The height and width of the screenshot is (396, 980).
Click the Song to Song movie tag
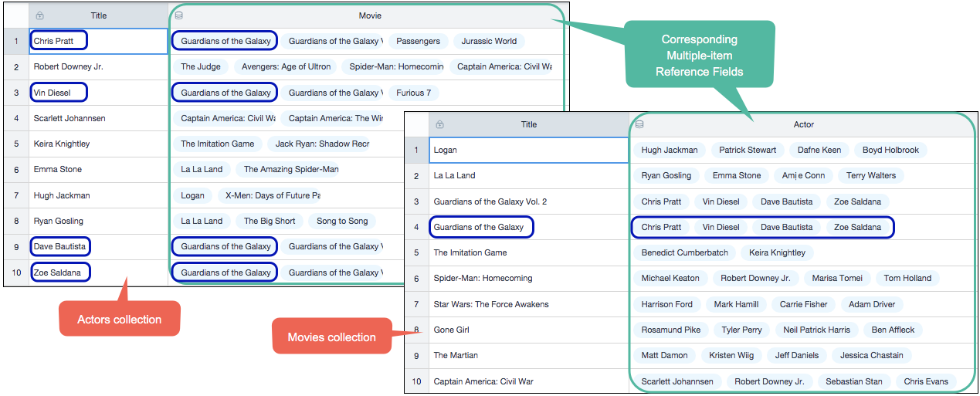[x=342, y=221]
